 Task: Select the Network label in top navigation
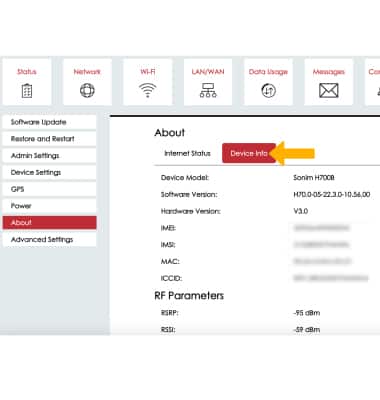87,72
